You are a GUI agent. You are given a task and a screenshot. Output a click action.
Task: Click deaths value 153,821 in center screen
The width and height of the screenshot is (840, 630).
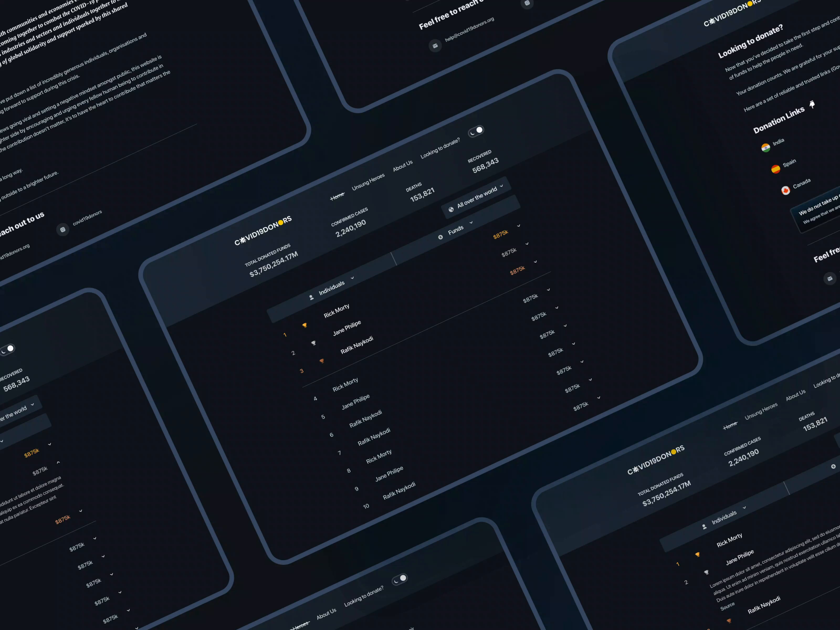(422, 195)
